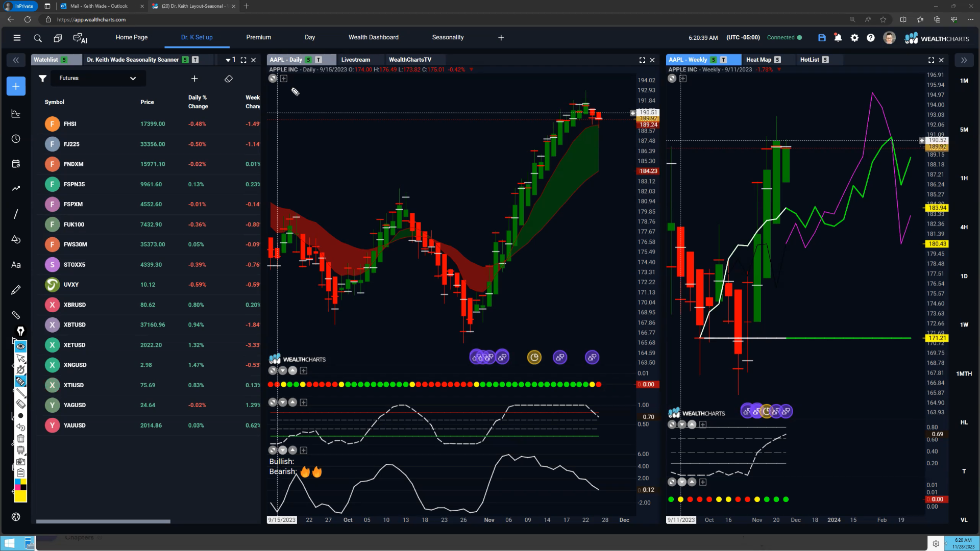This screenshot has width=980, height=551.
Task: Select the pencil drawing tool in sidebar
Action: coord(16,290)
